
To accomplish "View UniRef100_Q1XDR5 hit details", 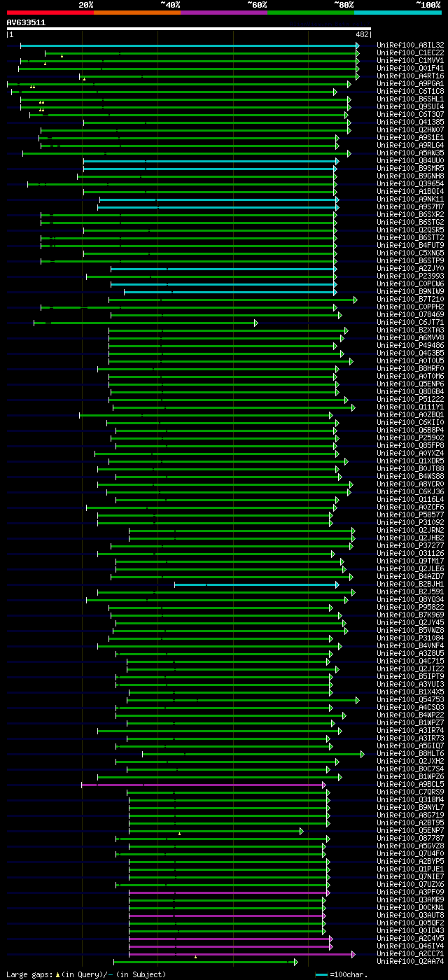I will pos(410,461).
